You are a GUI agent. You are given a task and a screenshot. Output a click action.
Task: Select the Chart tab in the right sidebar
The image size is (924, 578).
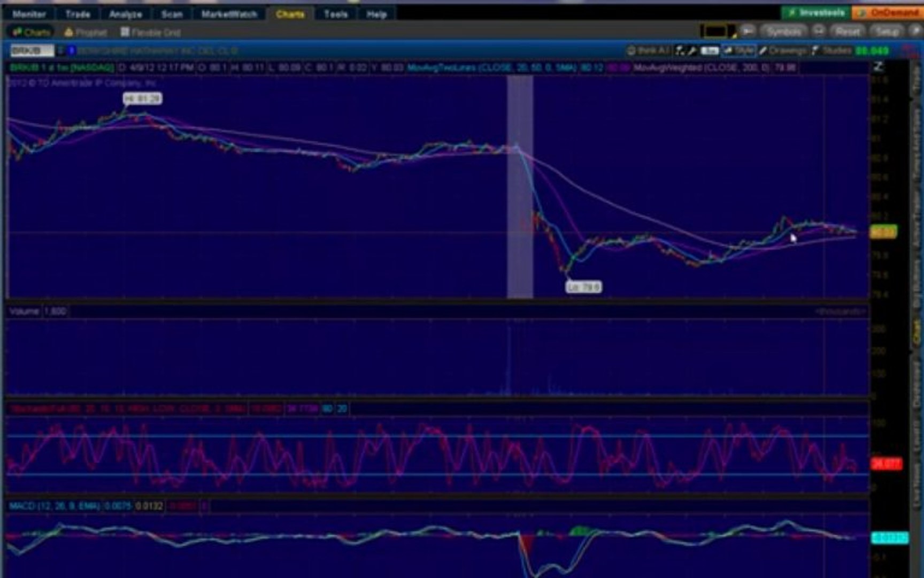coord(918,333)
